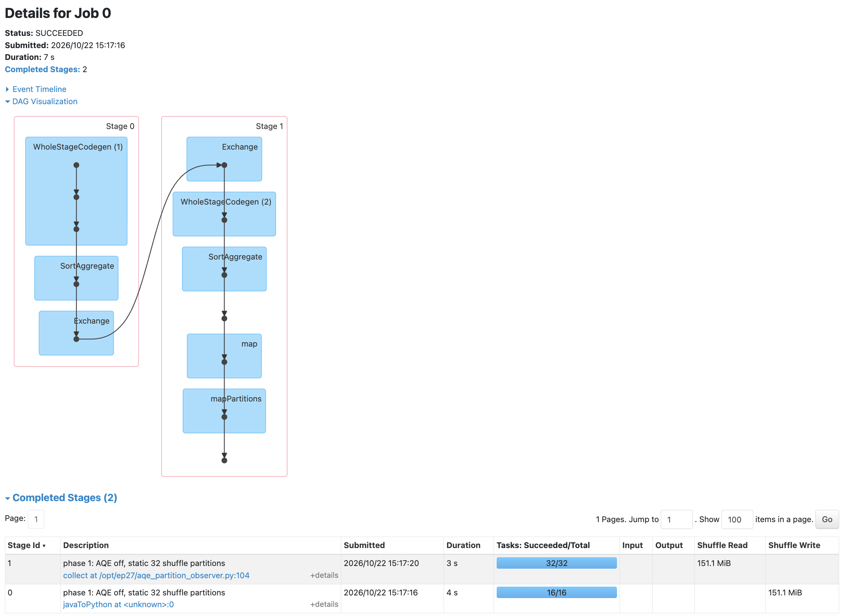Screen dimensions: 846x616
Task: Click the 32/32 tasks progress bar
Action: [557, 563]
